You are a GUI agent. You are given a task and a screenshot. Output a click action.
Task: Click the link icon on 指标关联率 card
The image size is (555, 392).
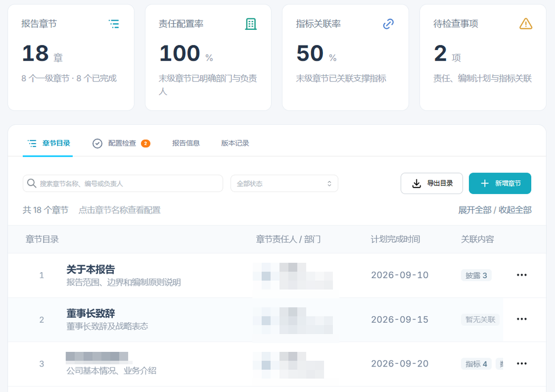(388, 24)
